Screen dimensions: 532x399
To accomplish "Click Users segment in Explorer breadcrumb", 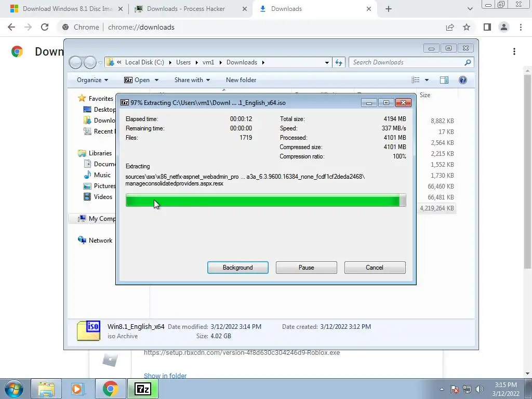I will [x=183, y=62].
